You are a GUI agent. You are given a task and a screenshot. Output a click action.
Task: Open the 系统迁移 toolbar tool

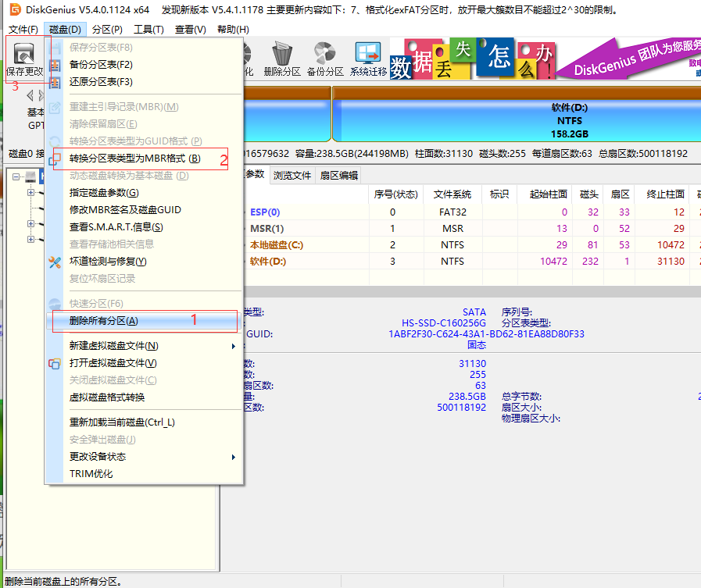point(368,57)
